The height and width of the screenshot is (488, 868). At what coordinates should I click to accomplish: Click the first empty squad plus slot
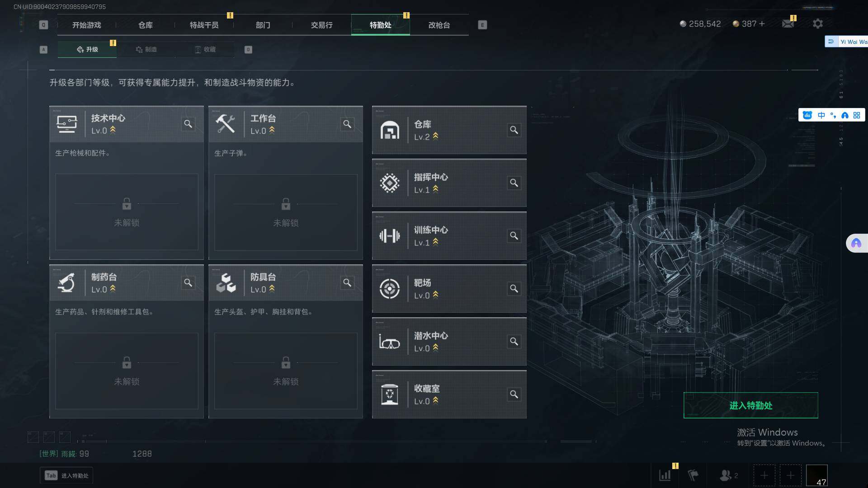[764, 475]
